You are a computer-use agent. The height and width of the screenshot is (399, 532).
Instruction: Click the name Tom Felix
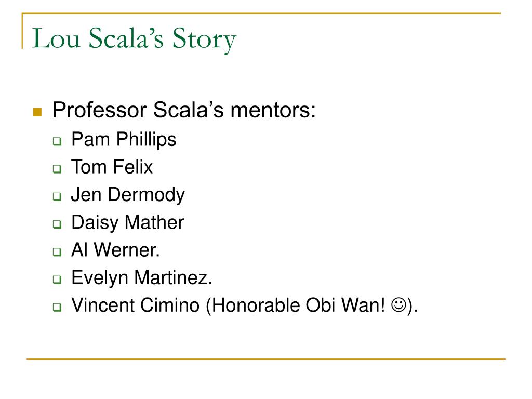point(112,167)
